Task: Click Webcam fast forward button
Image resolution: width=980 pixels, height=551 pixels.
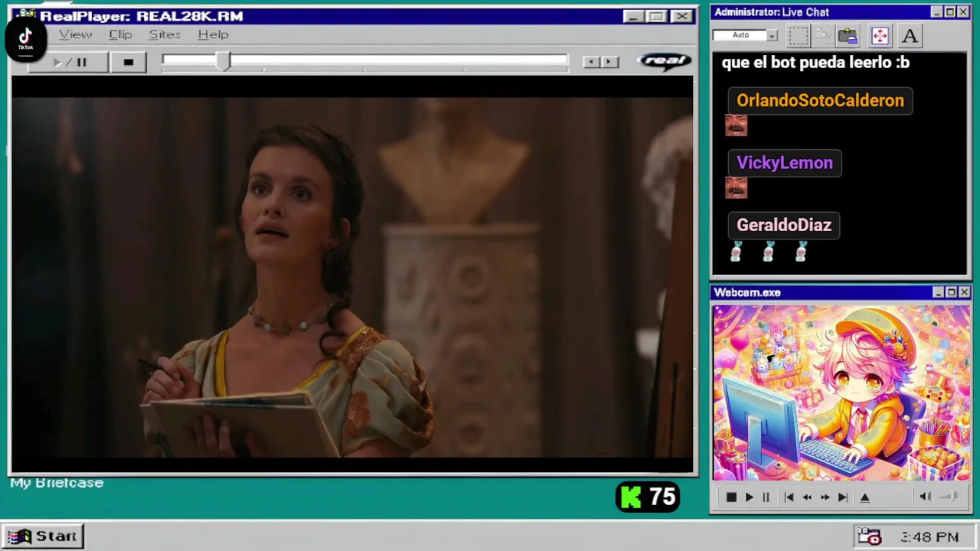Action: (x=825, y=497)
